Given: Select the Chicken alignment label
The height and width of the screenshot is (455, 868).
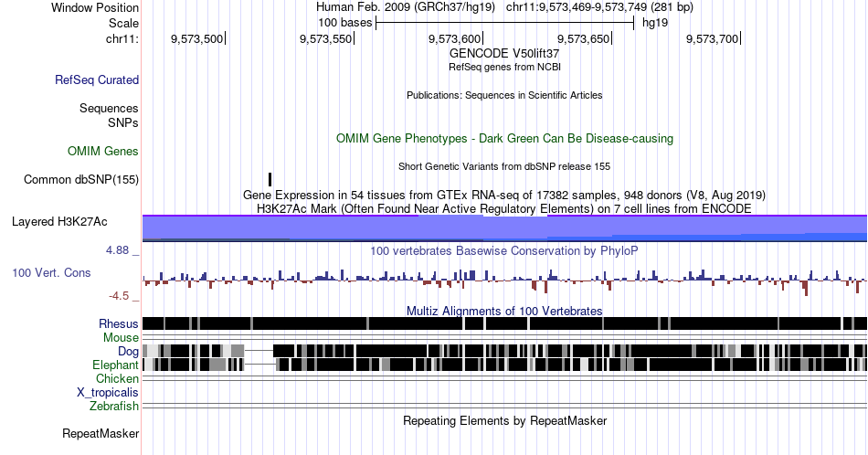Looking at the screenshot, I should tap(117, 378).
